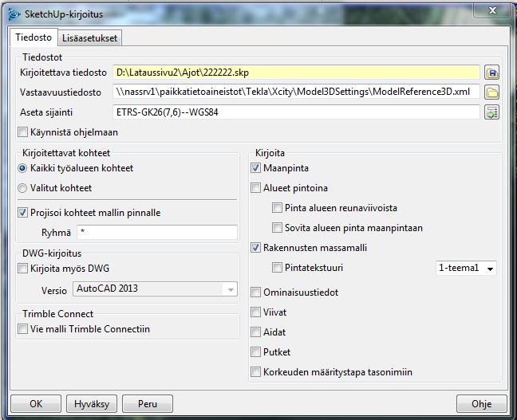Enable Alueet pintoina checkbox
The image size is (517, 420).
pos(255,188)
